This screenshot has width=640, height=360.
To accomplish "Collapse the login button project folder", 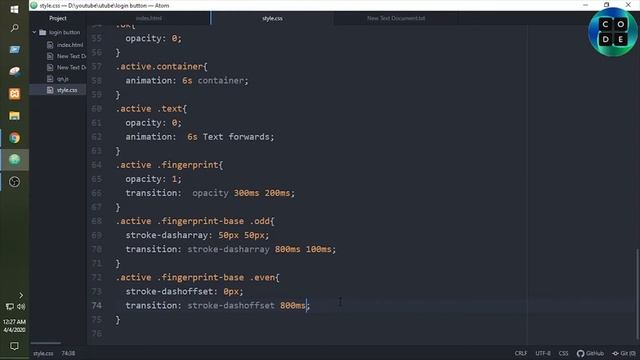I will click(x=34, y=32).
